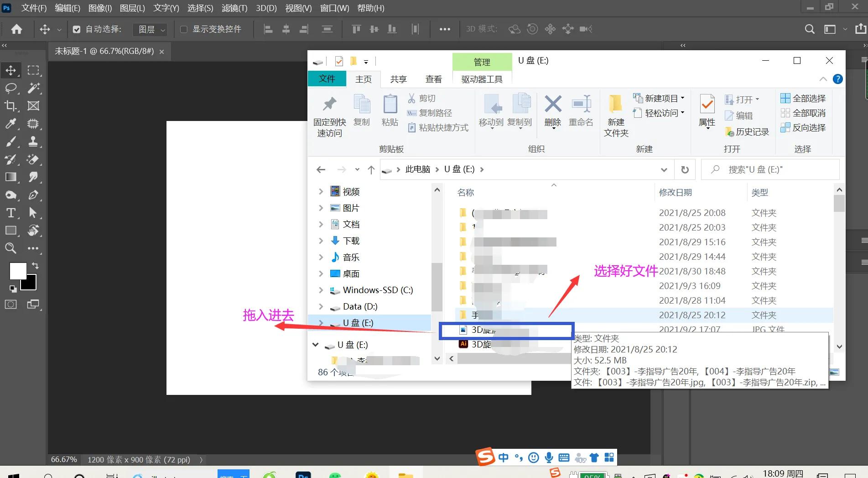Click the foreground color swatch

[17, 270]
